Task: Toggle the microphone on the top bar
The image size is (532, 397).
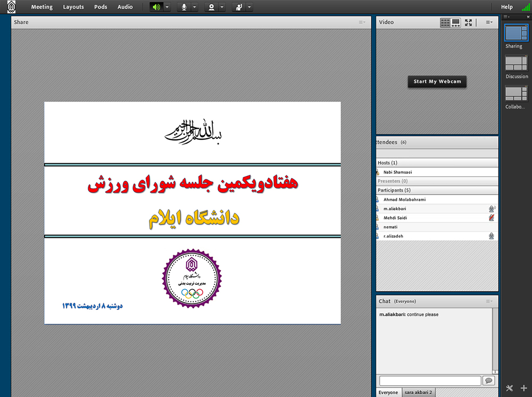Action: point(184,7)
